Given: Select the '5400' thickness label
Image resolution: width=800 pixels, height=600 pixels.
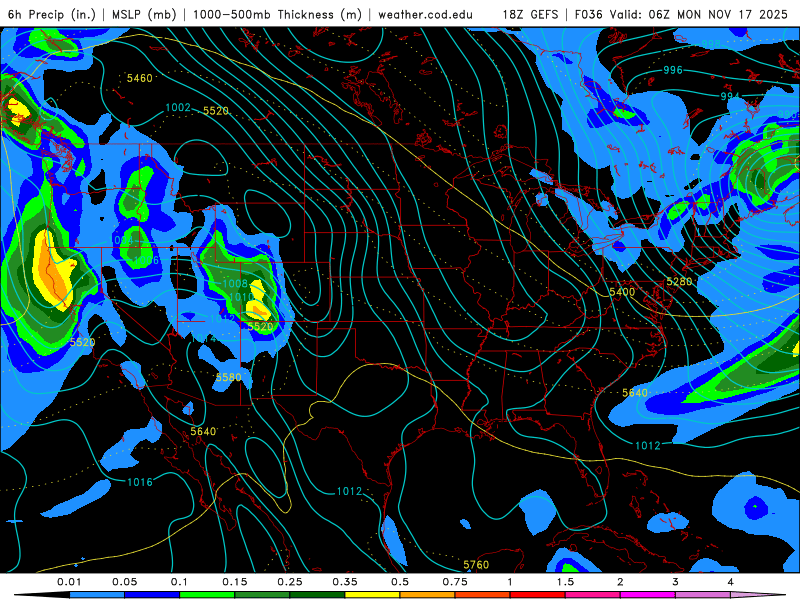Looking at the screenshot, I should coord(622,292).
